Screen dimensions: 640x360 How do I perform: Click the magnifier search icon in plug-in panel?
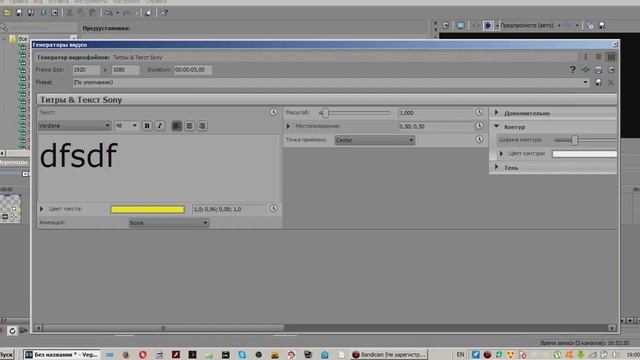tap(4, 28)
